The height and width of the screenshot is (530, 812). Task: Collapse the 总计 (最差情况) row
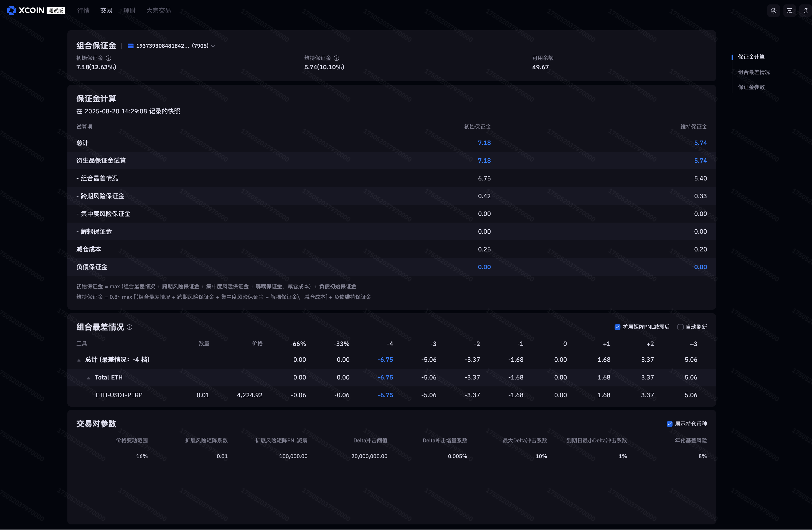click(x=79, y=360)
